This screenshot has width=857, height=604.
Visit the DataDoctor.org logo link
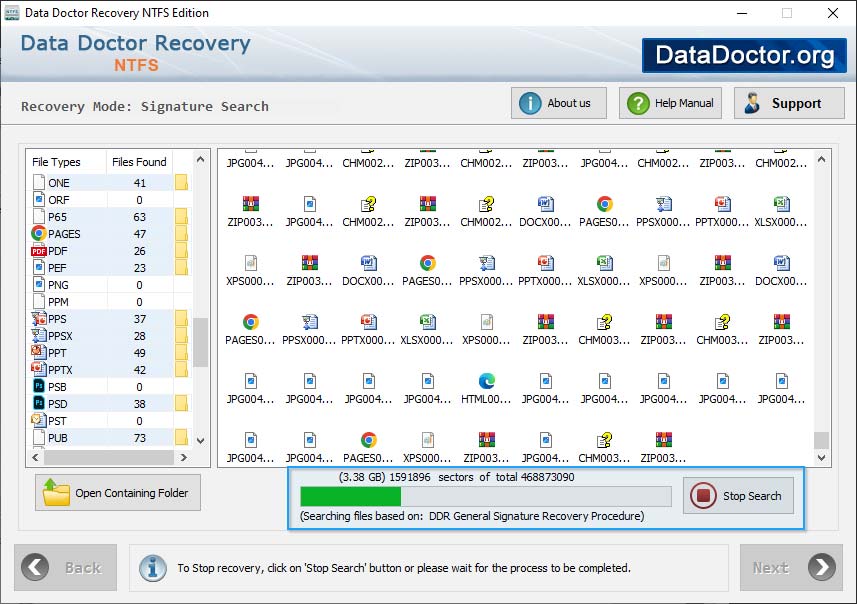tap(744, 55)
